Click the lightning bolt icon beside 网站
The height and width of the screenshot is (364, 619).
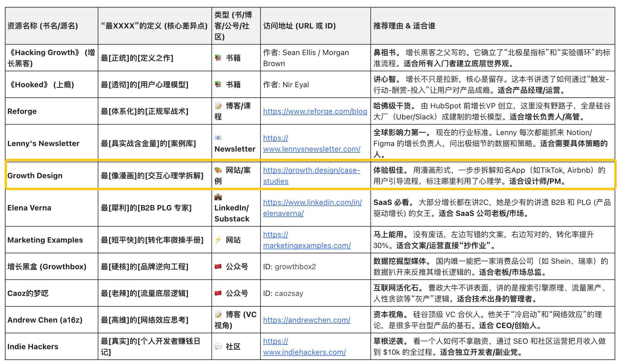coord(218,240)
